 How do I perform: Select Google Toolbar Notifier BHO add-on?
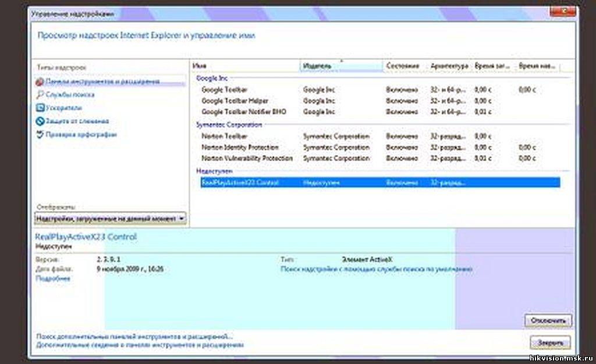click(380, 112)
